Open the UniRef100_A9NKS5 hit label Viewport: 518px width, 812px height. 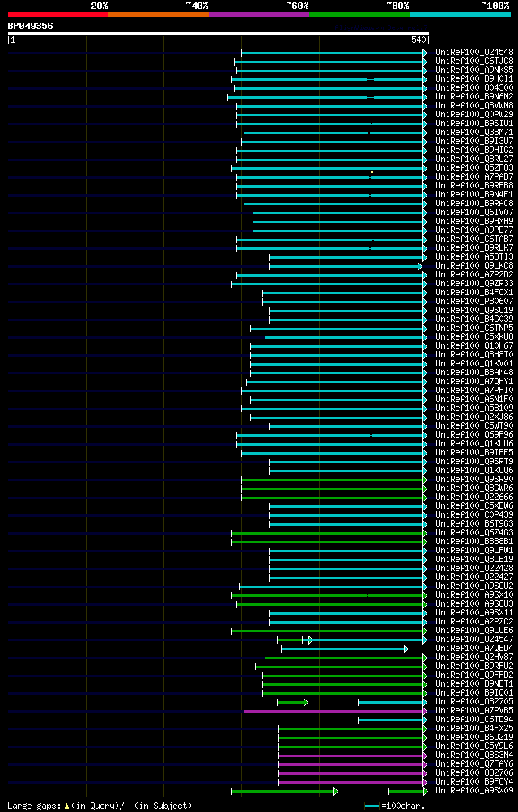coord(474,70)
